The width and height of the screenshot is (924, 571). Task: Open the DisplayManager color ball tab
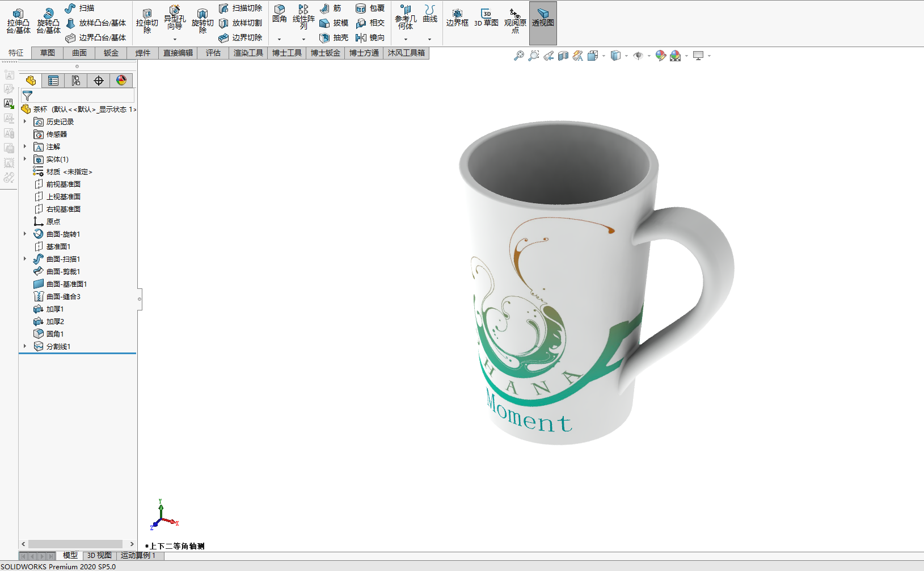[121, 81]
